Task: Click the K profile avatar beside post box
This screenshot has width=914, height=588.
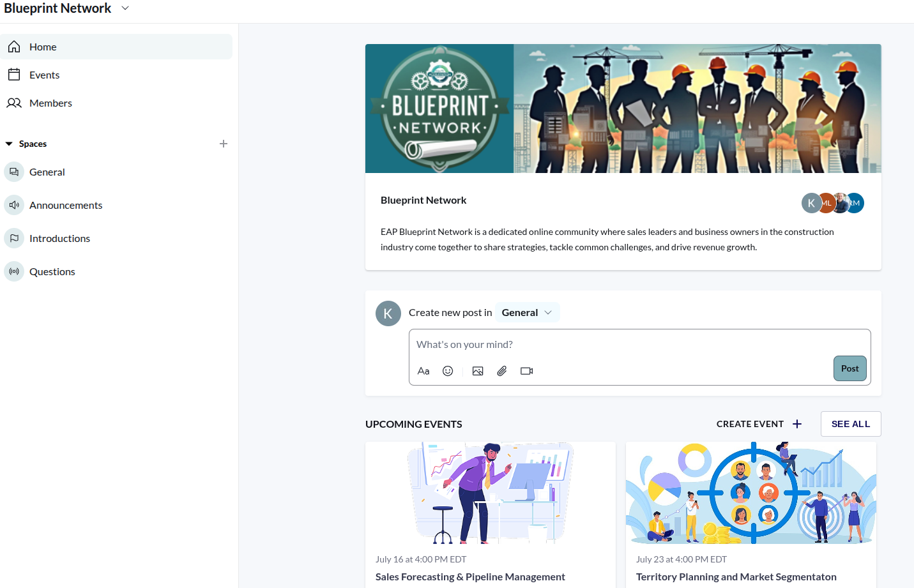Action: click(388, 313)
